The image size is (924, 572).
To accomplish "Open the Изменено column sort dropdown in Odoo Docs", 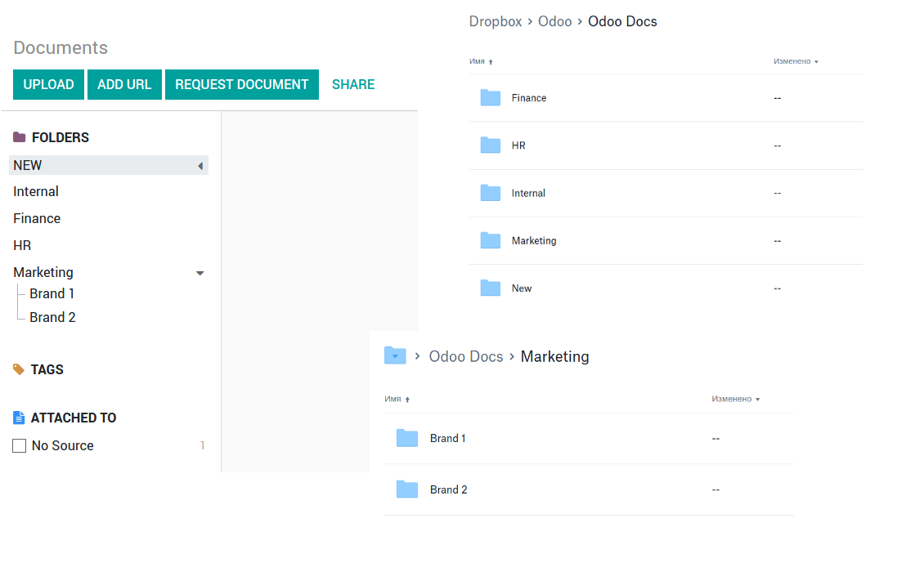I will click(796, 62).
